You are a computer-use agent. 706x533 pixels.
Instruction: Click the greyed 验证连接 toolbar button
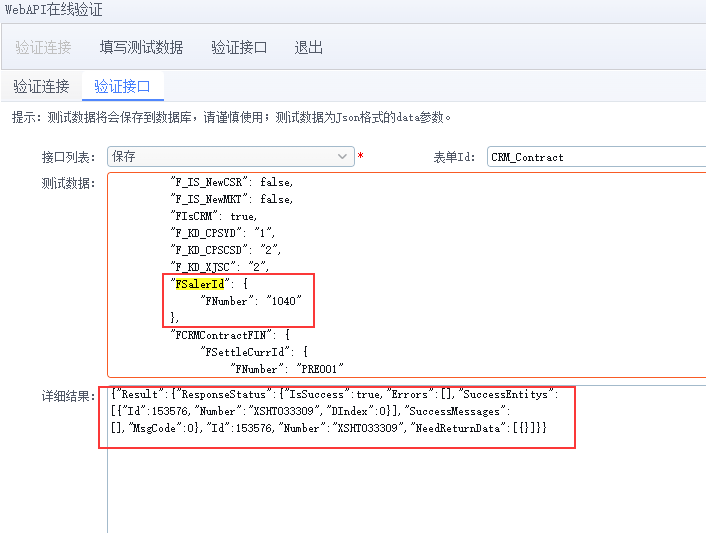[x=43, y=47]
